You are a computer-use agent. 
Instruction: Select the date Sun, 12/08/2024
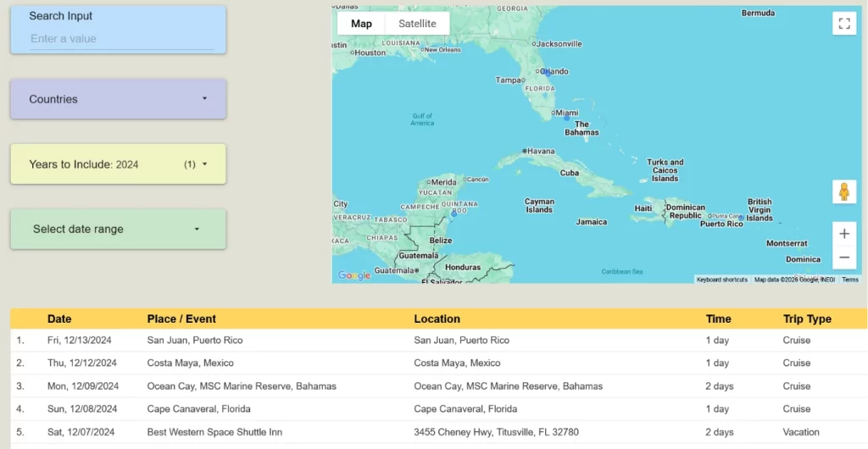click(x=82, y=409)
